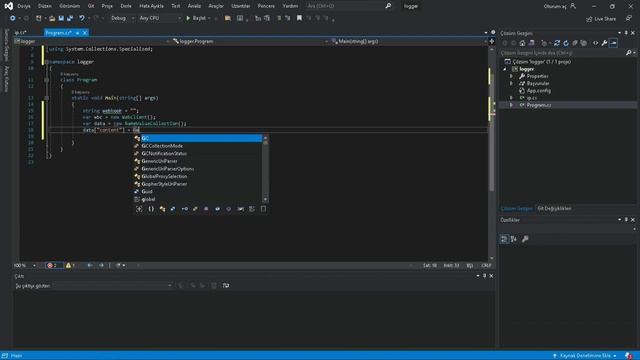Click the Collapse All icon in Solution Explorer

tap(575, 43)
